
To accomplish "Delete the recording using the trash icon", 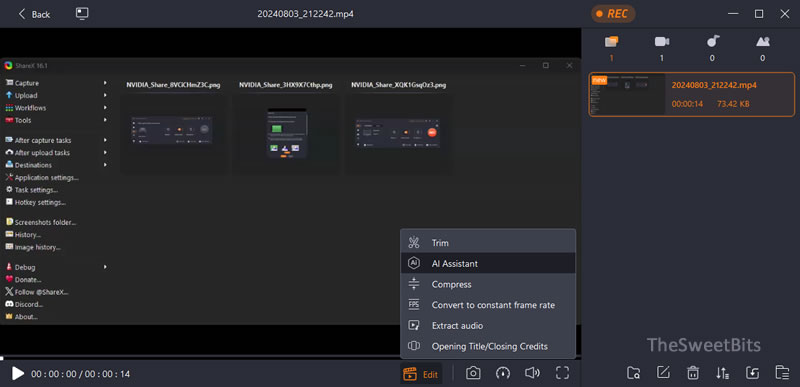I will (x=693, y=373).
